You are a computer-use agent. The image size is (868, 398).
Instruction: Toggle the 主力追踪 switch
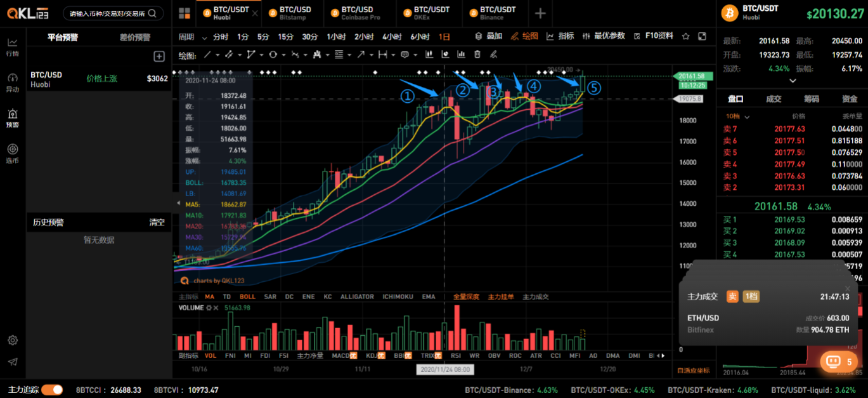pos(52,390)
